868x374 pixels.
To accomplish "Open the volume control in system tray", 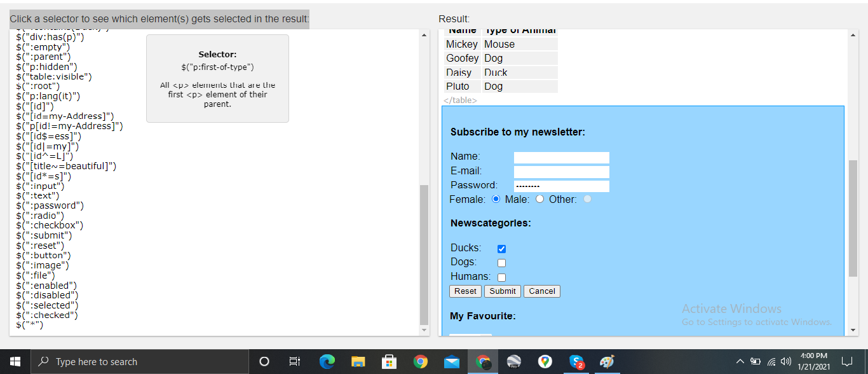I will pos(785,361).
